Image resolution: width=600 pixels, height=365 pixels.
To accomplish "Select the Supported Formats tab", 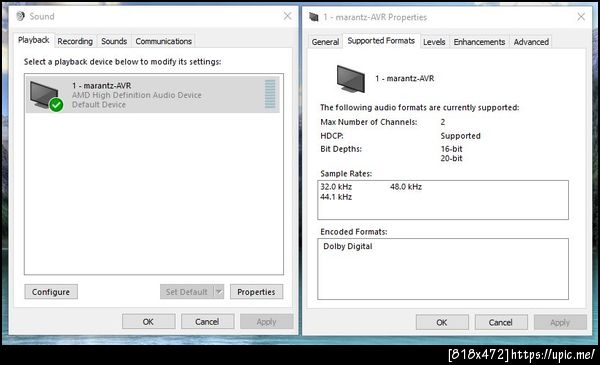I will (381, 41).
